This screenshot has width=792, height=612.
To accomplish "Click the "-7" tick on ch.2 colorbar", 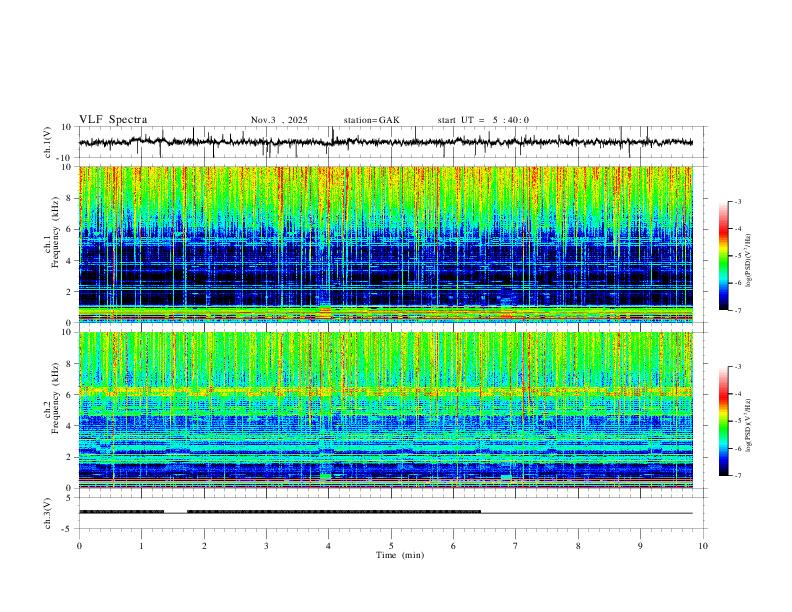I will click(737, 476).
